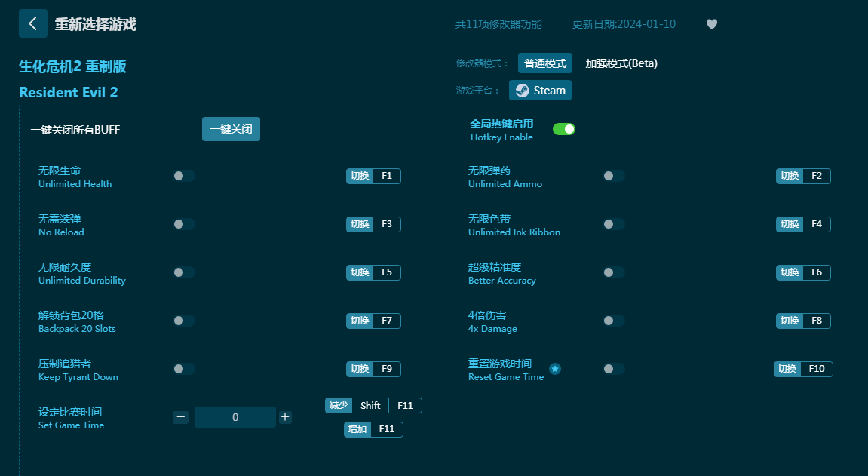Click F7 hotkey button for Backpack Slots
The image size is (868, 476).
click(x=373, y=321)
